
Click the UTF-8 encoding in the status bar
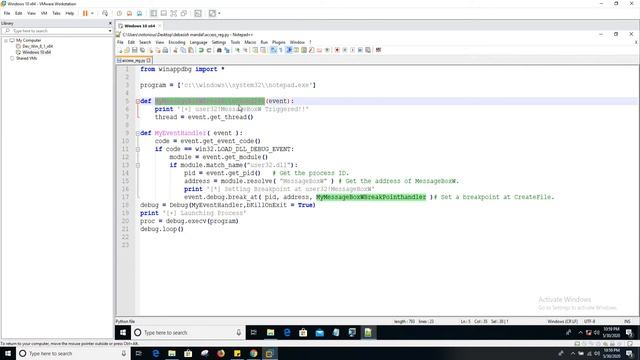coord(589,322)
